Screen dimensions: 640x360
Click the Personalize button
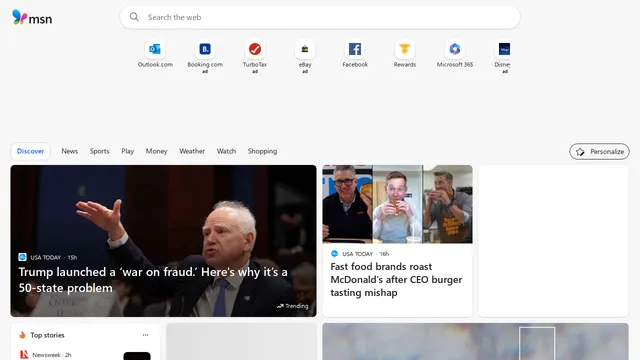[599, 151]
